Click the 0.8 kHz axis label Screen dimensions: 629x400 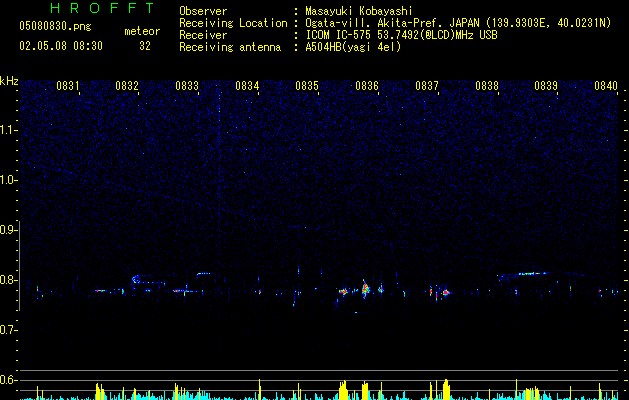pos(9,280)
